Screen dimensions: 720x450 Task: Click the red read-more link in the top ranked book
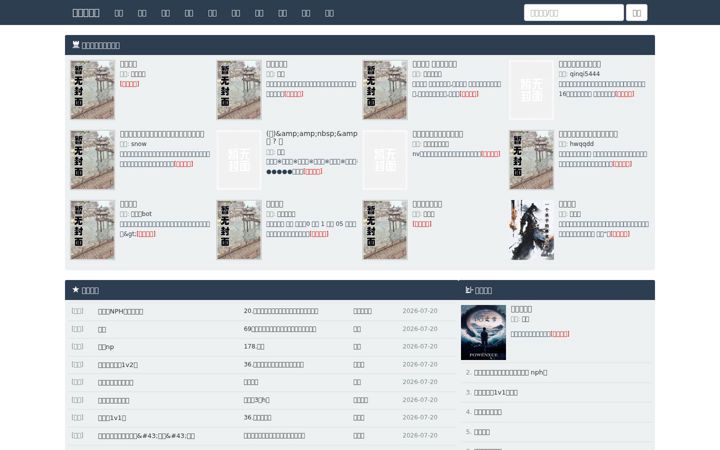(560, 334)
